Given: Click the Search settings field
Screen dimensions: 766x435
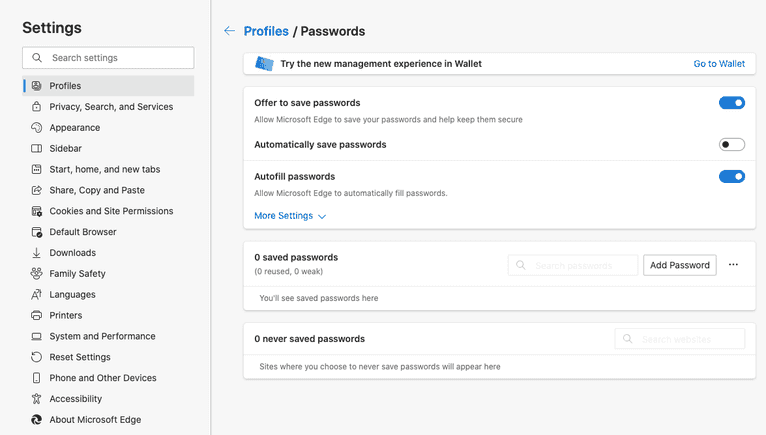Looking at the screenshot, I should pos(108,58).
